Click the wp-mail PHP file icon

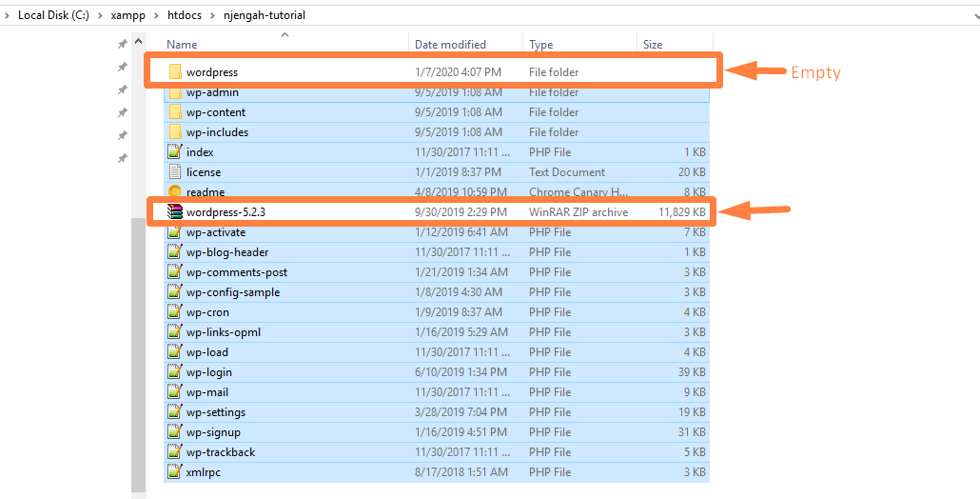point(175,392)
